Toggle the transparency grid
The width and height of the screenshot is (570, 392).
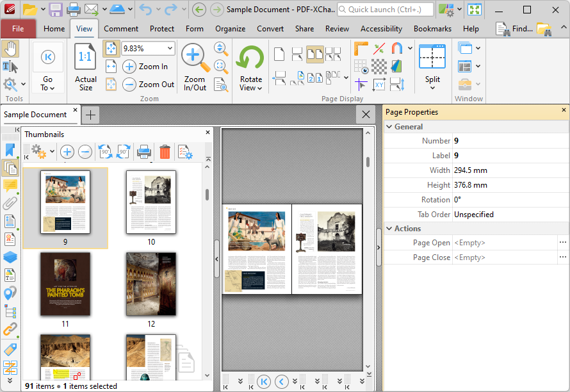coord(379,67)
